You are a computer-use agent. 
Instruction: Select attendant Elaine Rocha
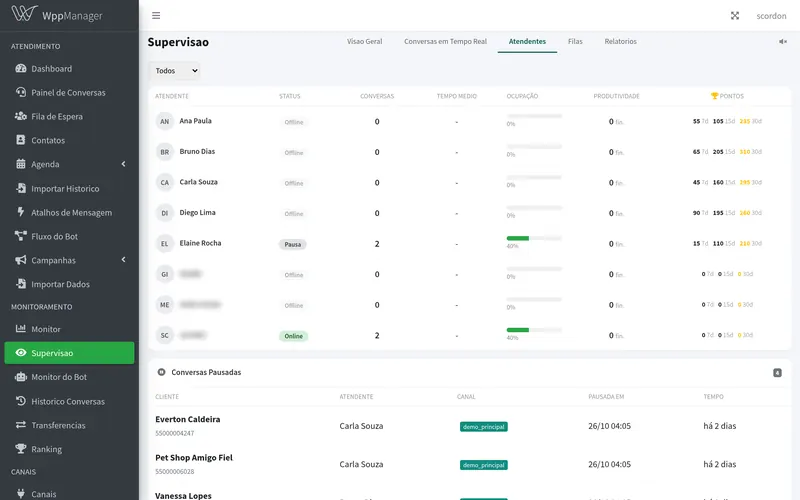tap(201, 243)
